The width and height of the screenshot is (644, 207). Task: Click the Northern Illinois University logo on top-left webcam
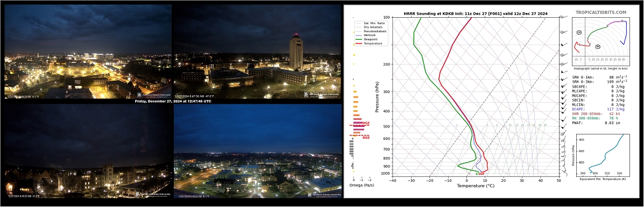click(x=153, y=94)
